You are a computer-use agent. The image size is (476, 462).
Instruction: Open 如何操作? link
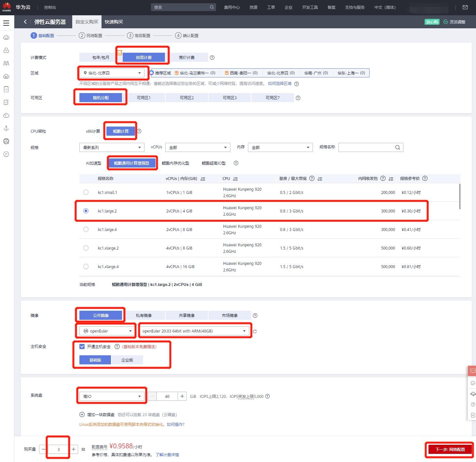coord(176,424)
